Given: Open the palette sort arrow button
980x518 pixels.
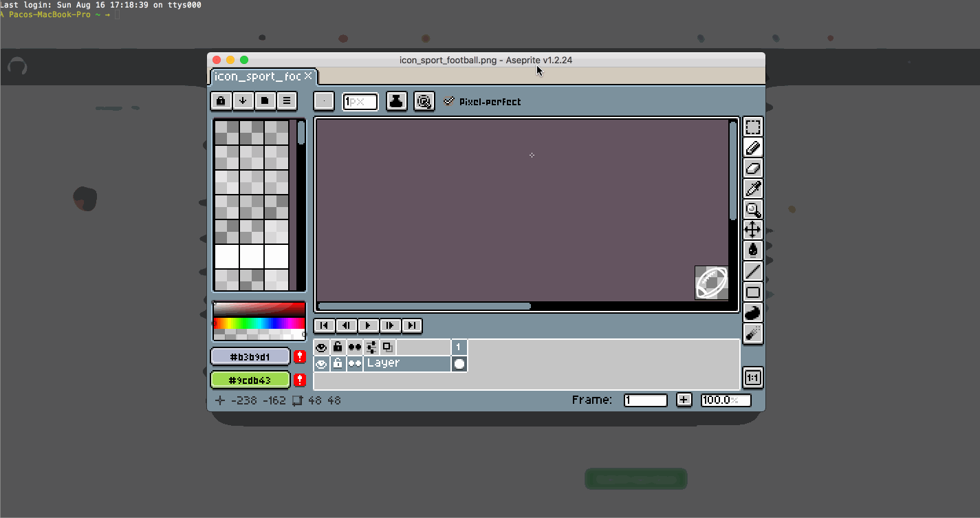Looking at the screenshot, I should [243, 101].
